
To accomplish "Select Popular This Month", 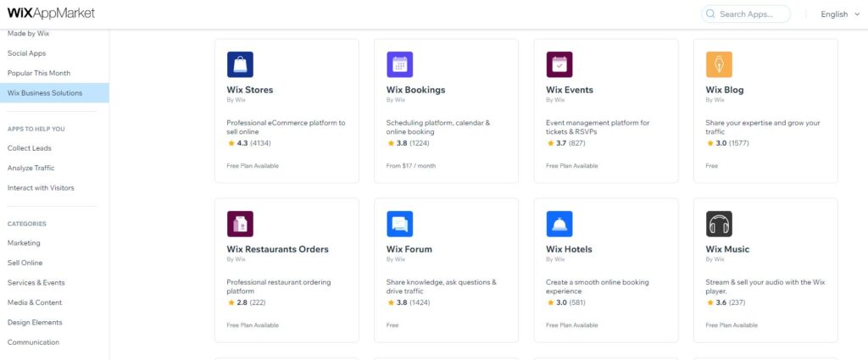I will click(39, 73).
